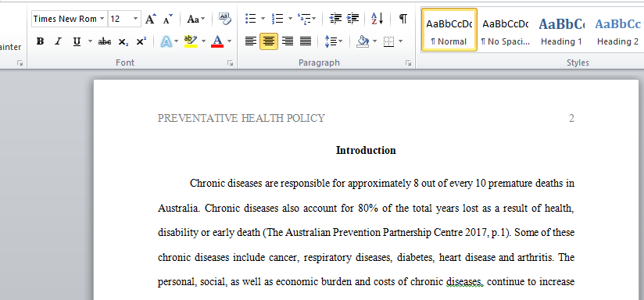Apply red Font Color

pos(217,41)
